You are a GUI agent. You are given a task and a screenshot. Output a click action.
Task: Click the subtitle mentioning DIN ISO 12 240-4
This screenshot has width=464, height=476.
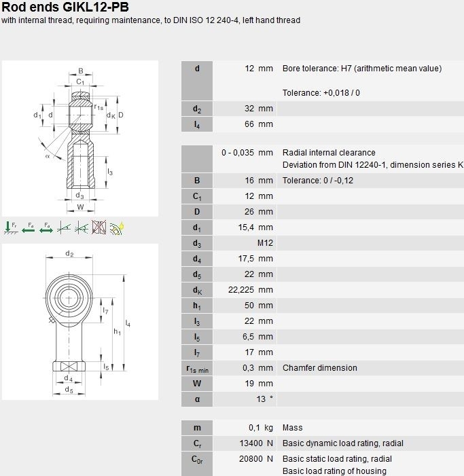pyautogui.click(x=151, y=20)
